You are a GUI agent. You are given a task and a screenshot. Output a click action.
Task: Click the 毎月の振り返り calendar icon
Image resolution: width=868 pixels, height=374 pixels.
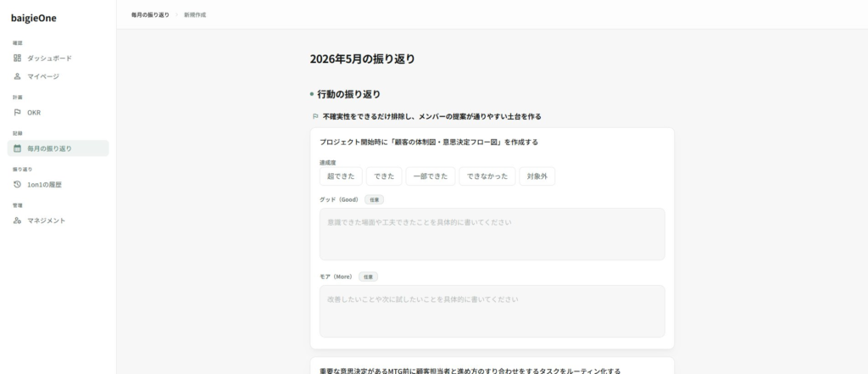point(17,148)
